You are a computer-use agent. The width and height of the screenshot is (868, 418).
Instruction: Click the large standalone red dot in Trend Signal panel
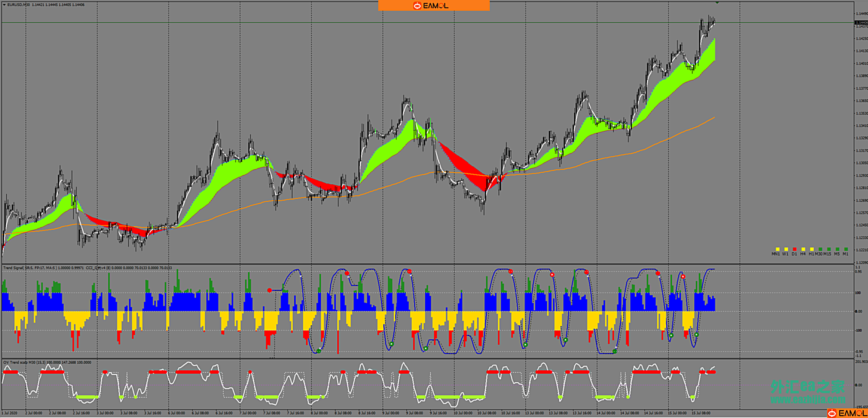[x=270, y=290]
